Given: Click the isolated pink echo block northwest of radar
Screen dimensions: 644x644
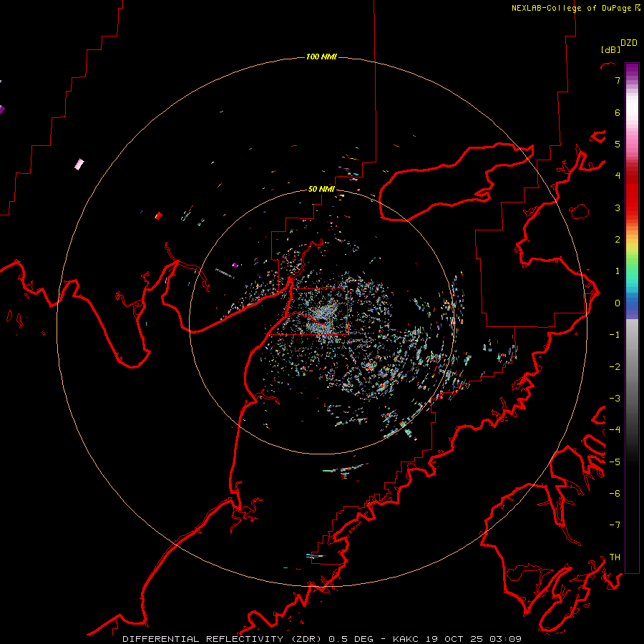Looking at the screenshot, I should coord(79,165).
